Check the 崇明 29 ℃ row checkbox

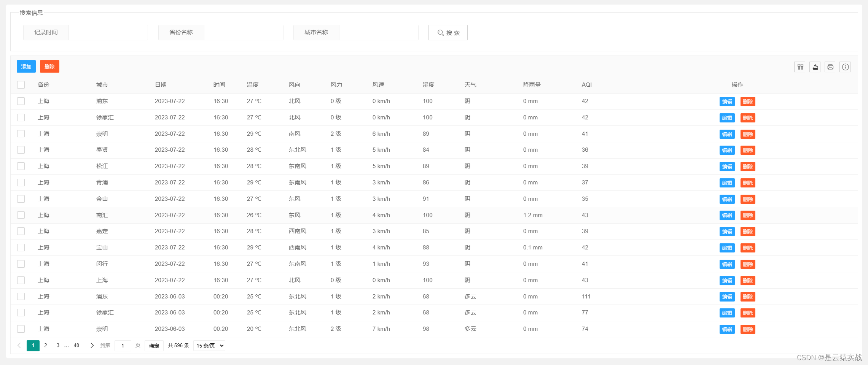tap(21, 134)
